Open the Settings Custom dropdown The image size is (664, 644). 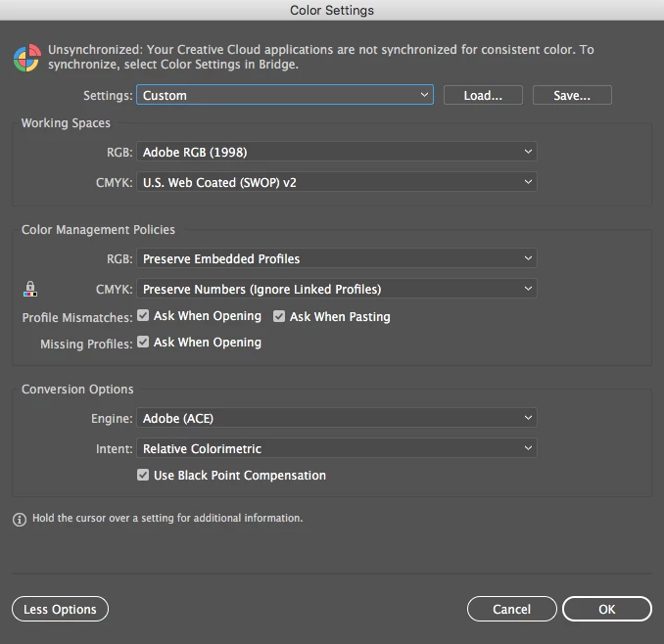coord(285,95)
